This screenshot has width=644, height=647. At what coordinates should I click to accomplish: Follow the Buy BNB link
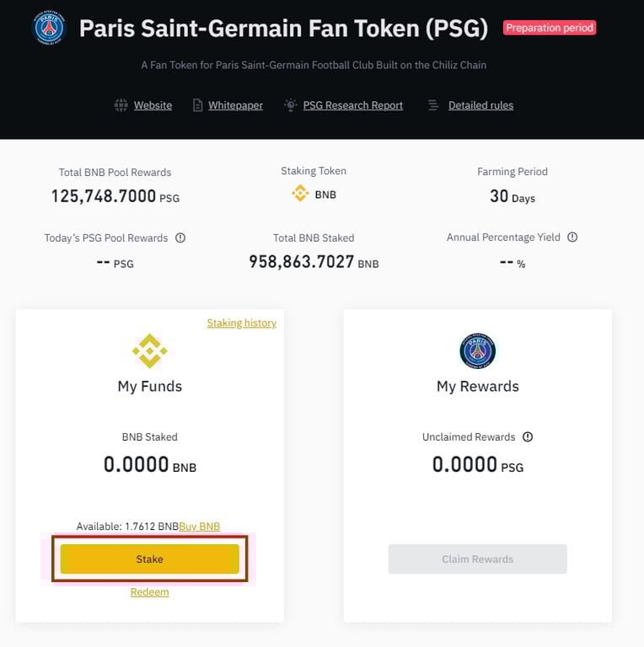click(200, 527)
